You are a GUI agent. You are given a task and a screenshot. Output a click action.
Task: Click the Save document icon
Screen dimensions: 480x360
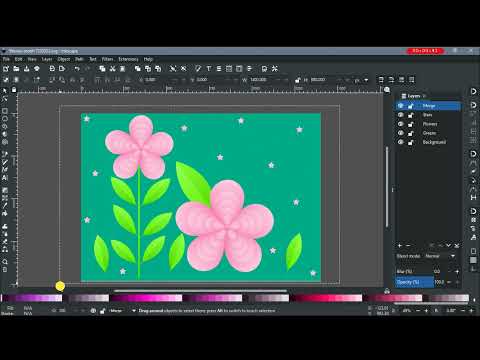pyautogui.click(x=26, y=69)
